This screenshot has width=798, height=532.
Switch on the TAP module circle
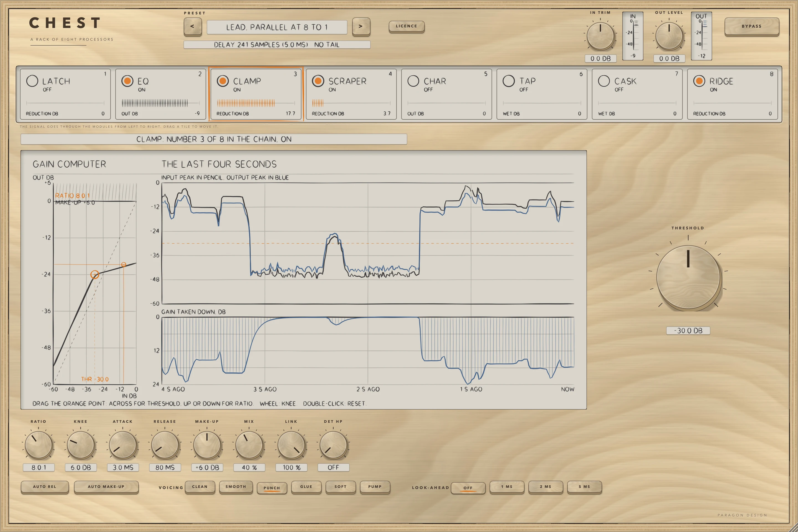[509, 81]
